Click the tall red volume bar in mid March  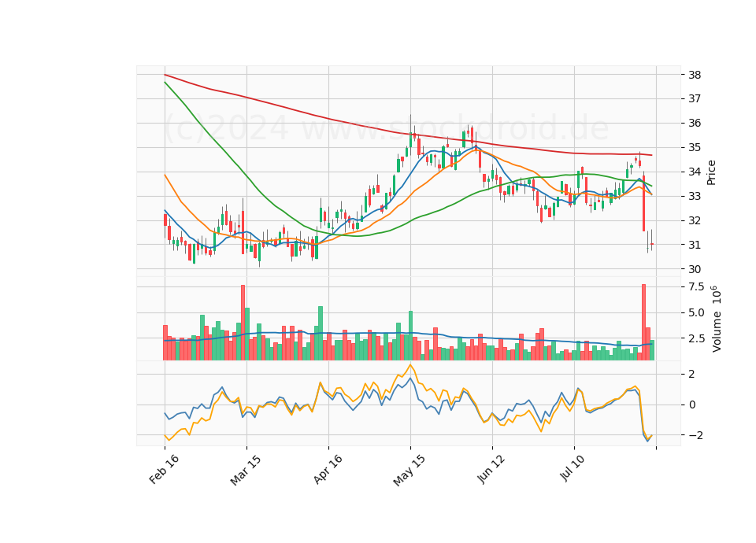(243, 323)
